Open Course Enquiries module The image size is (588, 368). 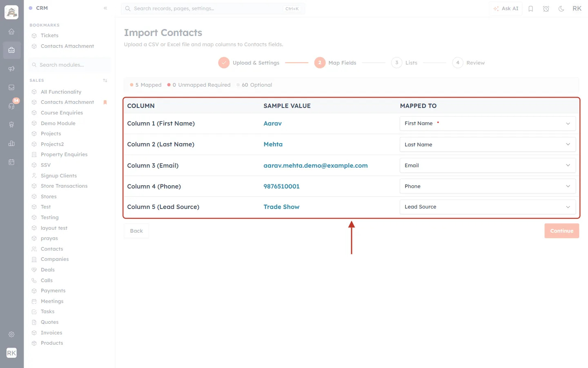[62, 113]
